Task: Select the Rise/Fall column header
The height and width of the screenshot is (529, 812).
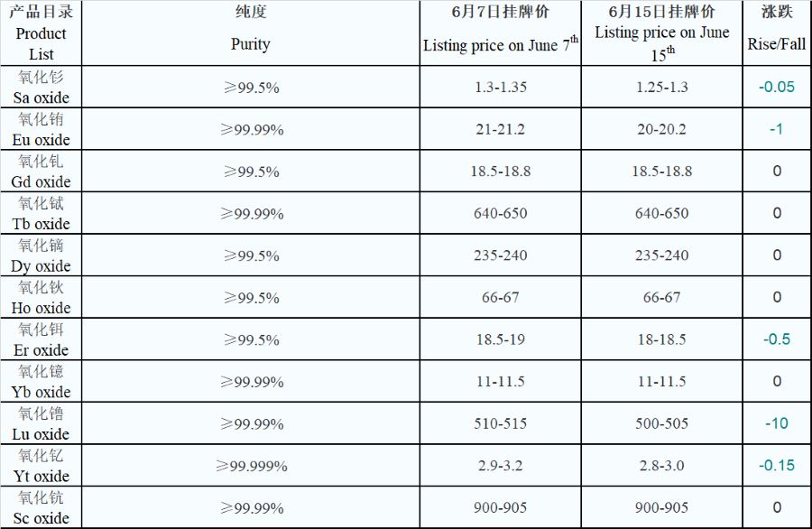Action: tap(777, 32)
